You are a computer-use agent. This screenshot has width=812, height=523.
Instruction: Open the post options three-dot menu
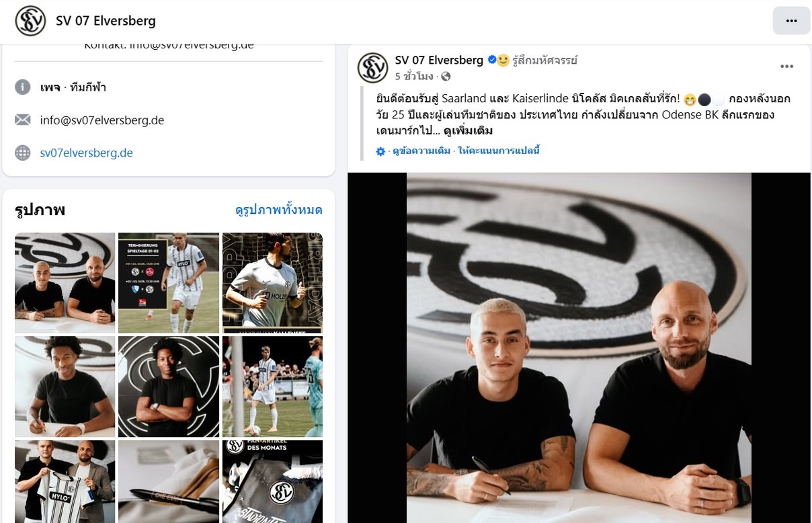[x=787, y=67]
